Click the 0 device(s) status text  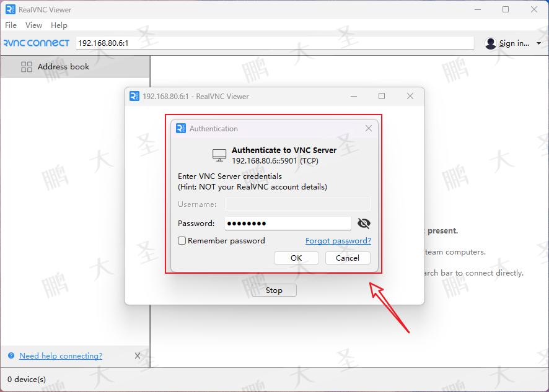tap(27, 380)
